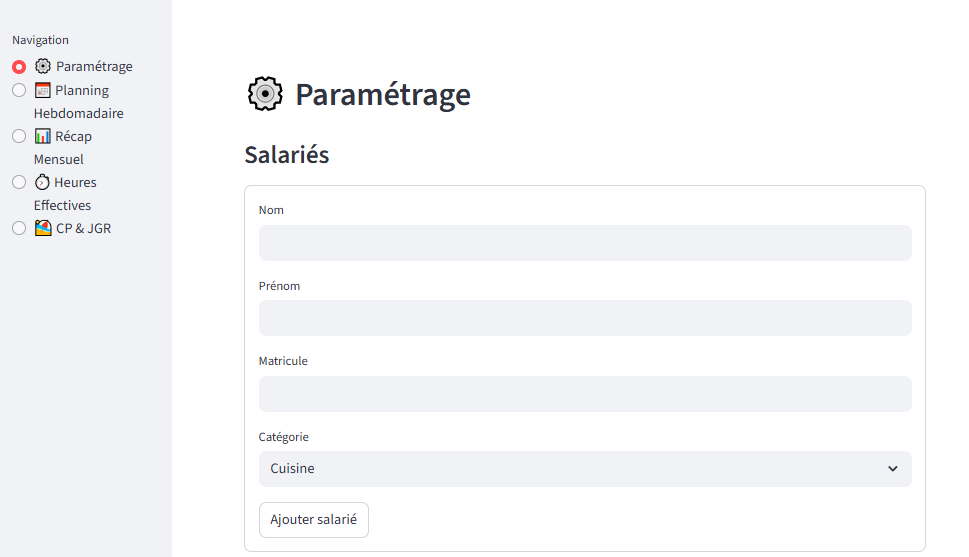Select the Récap Mensuel radio button
Image resolution: width=969 pixels, height=557 pixels.
tap(19, 136)
